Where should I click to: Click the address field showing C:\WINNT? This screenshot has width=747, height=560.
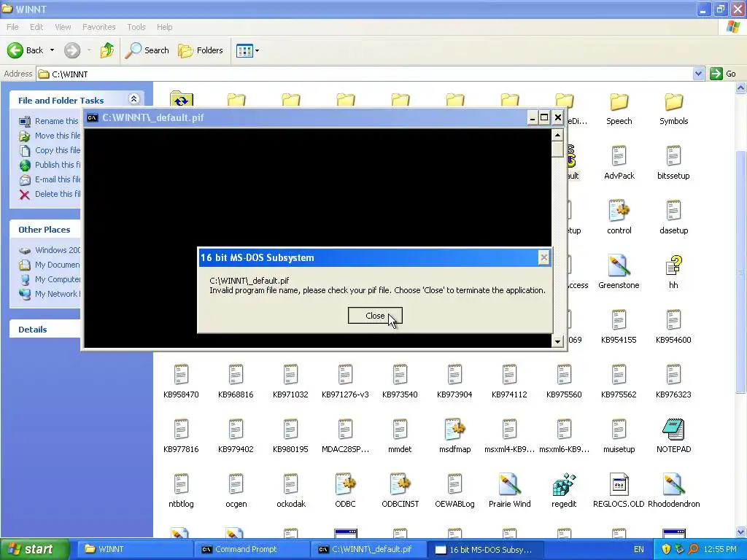[x=365, y=74]
